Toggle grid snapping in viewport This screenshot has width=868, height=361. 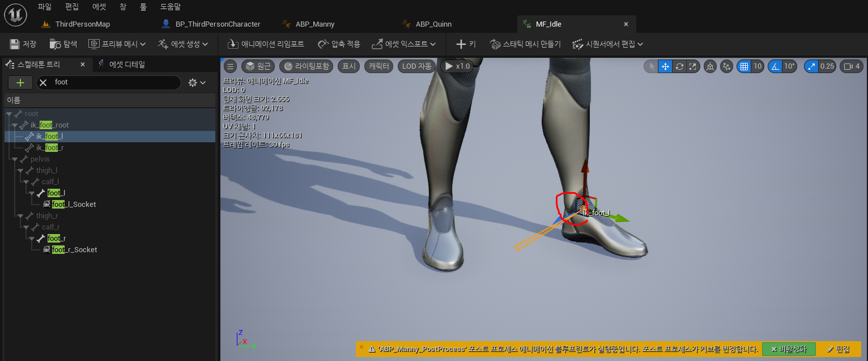tap(744, 66)
